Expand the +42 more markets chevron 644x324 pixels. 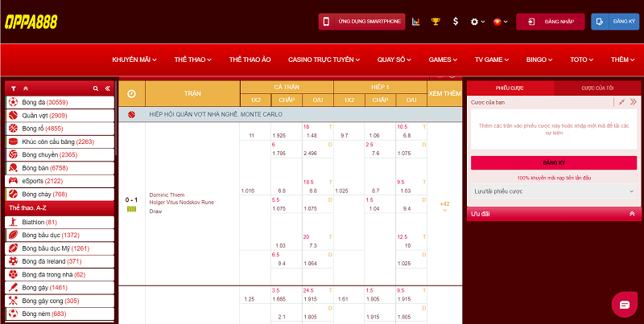tap(444, 206)
